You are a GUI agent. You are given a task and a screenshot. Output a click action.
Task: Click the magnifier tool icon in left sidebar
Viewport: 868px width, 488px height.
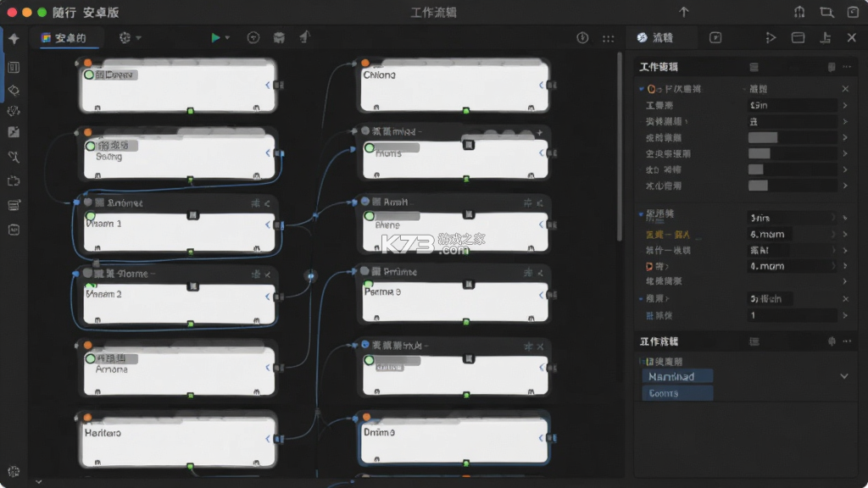pyautogui.click(x=14, y=157)
